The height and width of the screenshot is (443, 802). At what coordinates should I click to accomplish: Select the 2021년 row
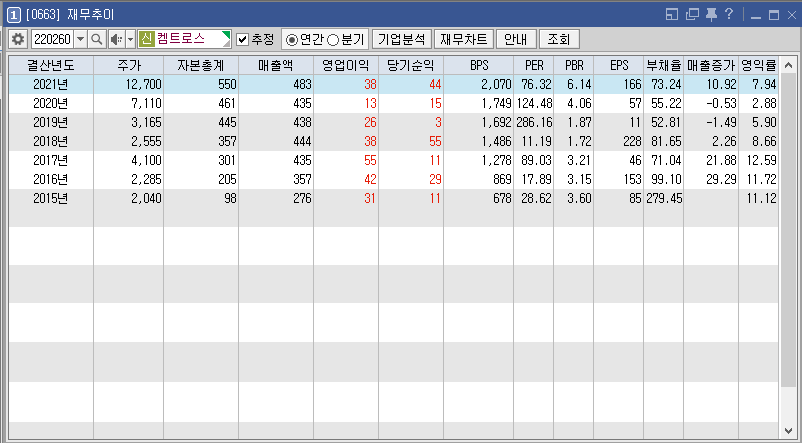pyautogui.click(x=393, y=84)
